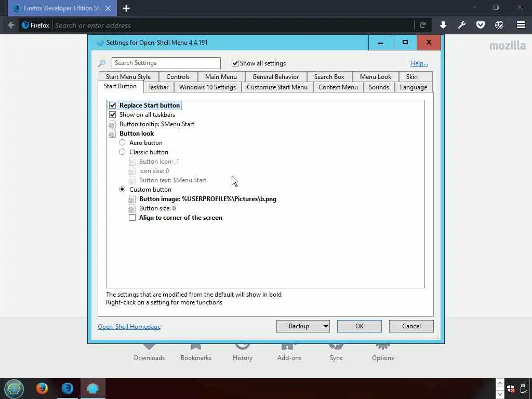
Task: Switch to Firefox Developer Edition taskbar icon
Action: tap(68, 388)
